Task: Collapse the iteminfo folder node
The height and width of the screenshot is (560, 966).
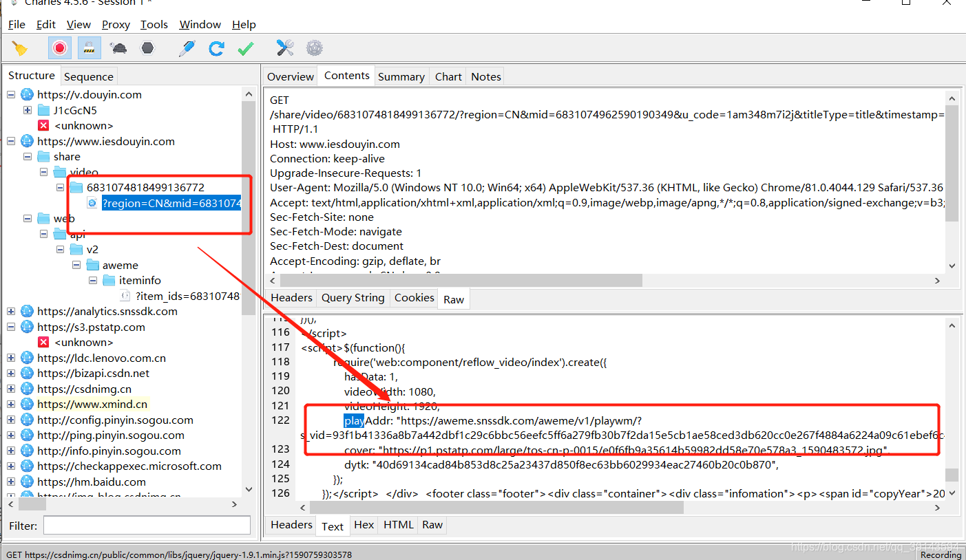Action: click(93, 281)
